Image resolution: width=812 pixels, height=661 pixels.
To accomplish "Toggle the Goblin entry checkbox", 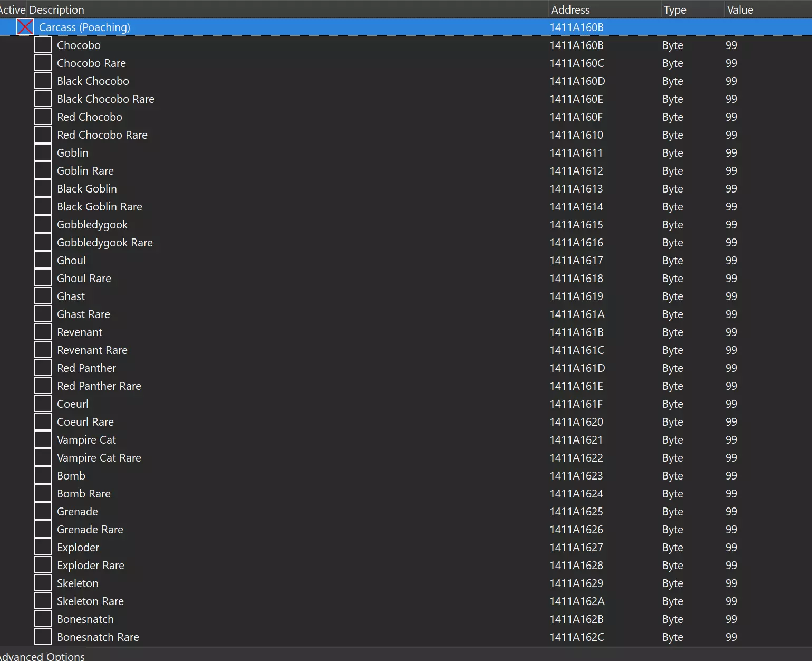I will click(43, 152).
